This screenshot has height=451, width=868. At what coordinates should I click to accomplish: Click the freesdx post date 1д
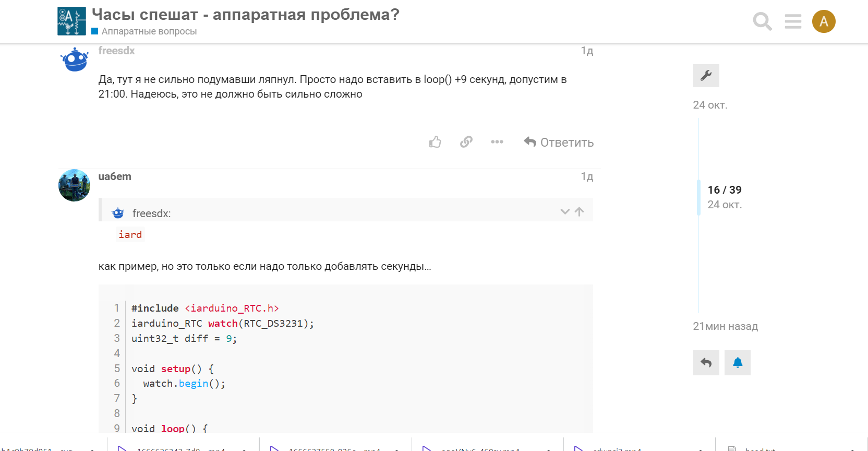[x=587, y=51]
